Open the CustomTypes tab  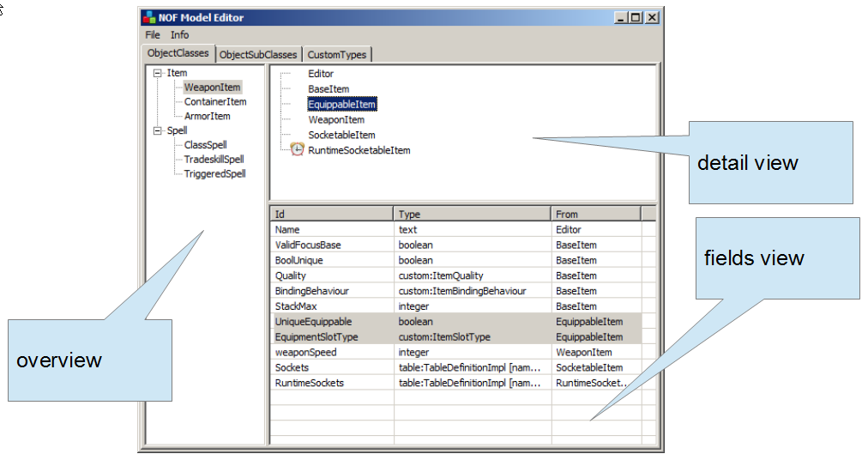(337, 55)
